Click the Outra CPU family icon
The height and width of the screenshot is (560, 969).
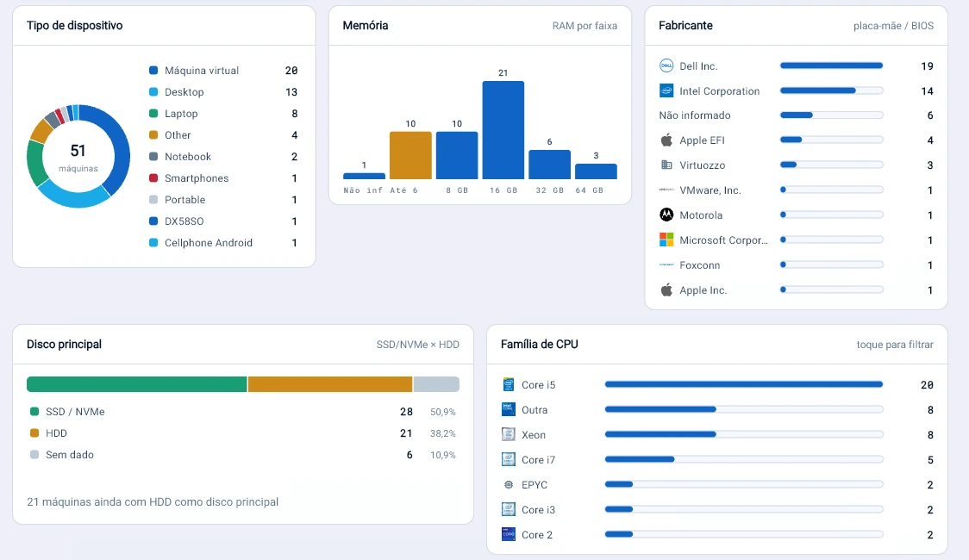(x=508, y=409)
